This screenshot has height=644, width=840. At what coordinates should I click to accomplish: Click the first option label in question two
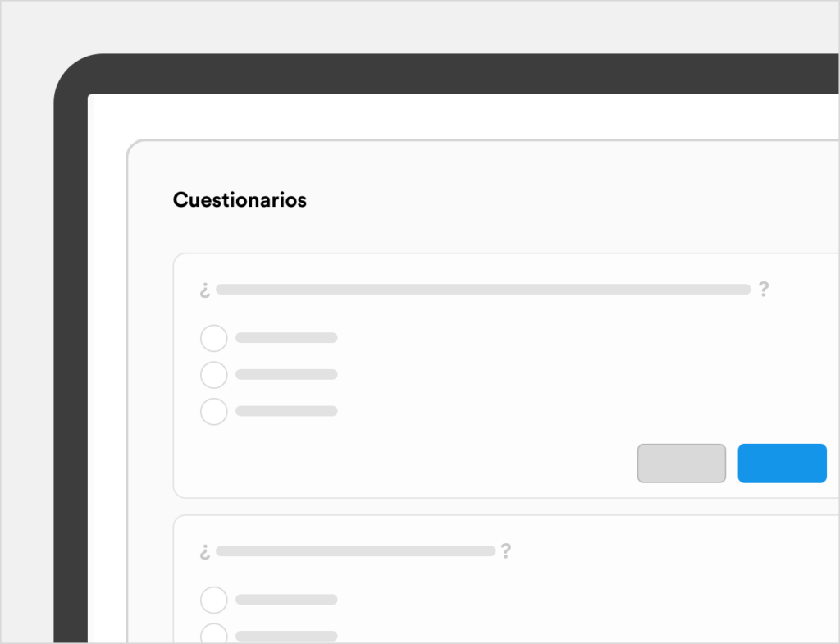tap(286, 600)
